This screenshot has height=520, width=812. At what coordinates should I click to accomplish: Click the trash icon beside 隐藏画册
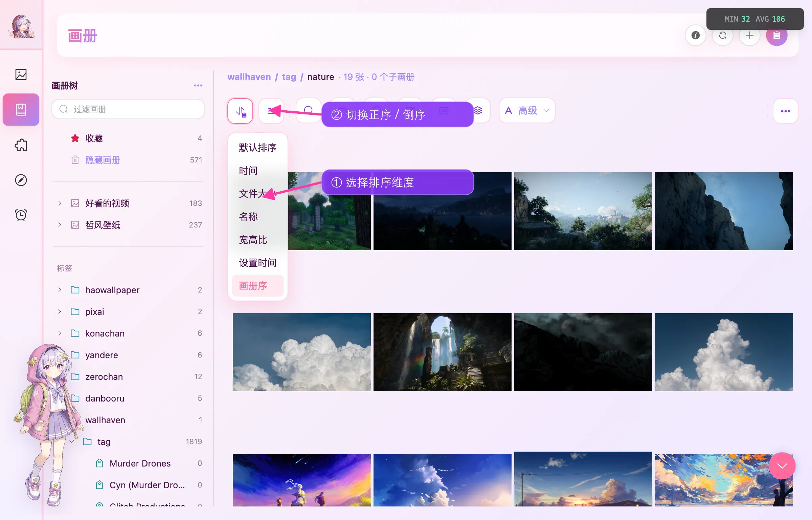click(x=75, y=160)
